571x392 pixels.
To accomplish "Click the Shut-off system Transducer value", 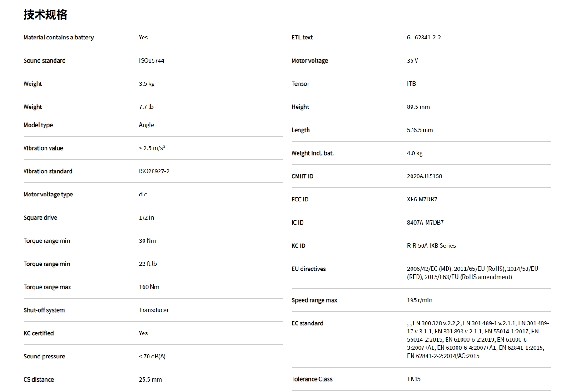I will [154, 310].
